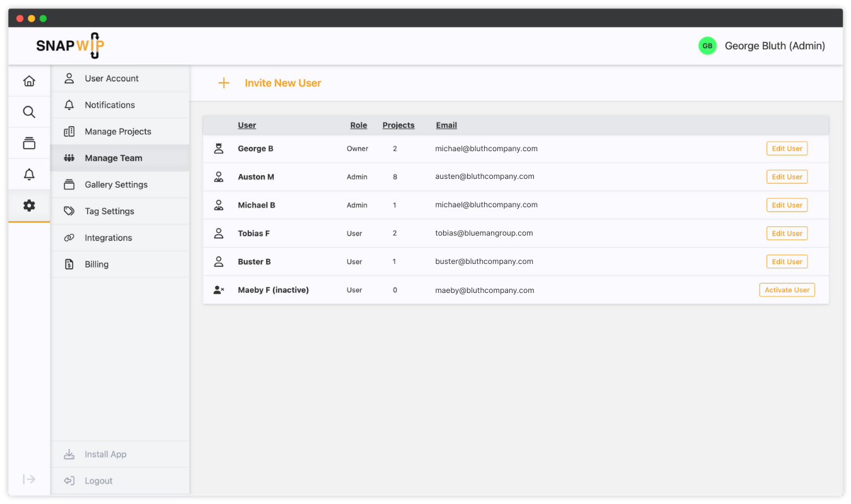Click Activate User for Maeby F
The width and height of the screenshot is (851, 504).
(787, 290)
